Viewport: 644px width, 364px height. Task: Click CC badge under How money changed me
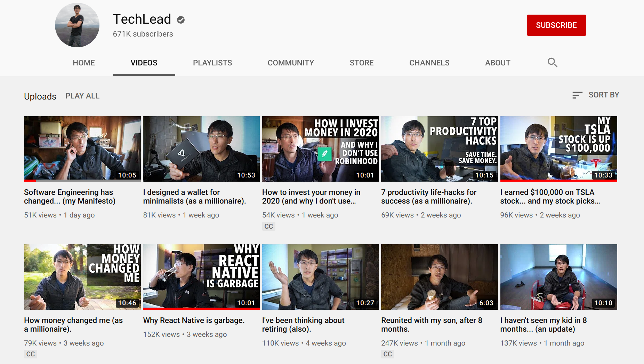click(x=31, y=354)
